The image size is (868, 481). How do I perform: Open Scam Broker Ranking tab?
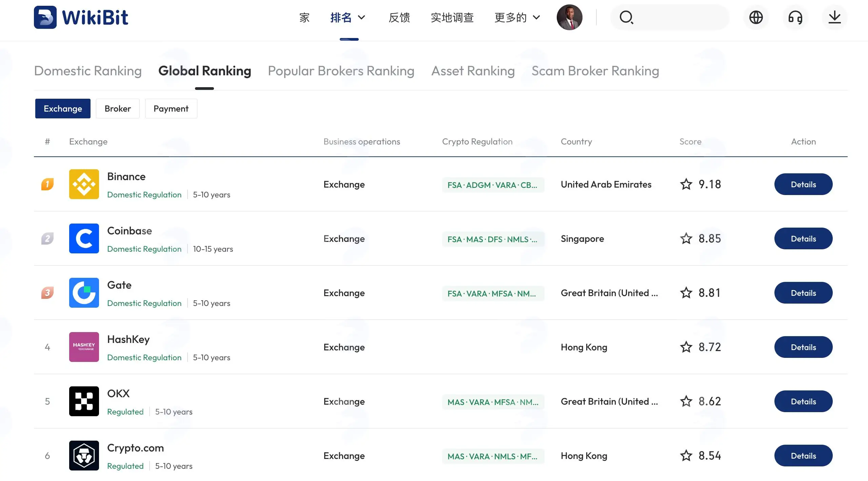595,71
